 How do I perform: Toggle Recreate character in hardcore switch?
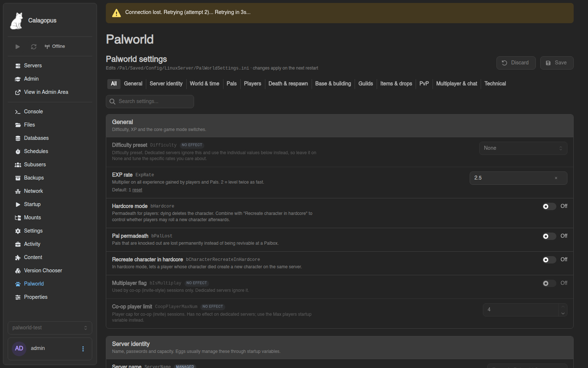point(549,260)
